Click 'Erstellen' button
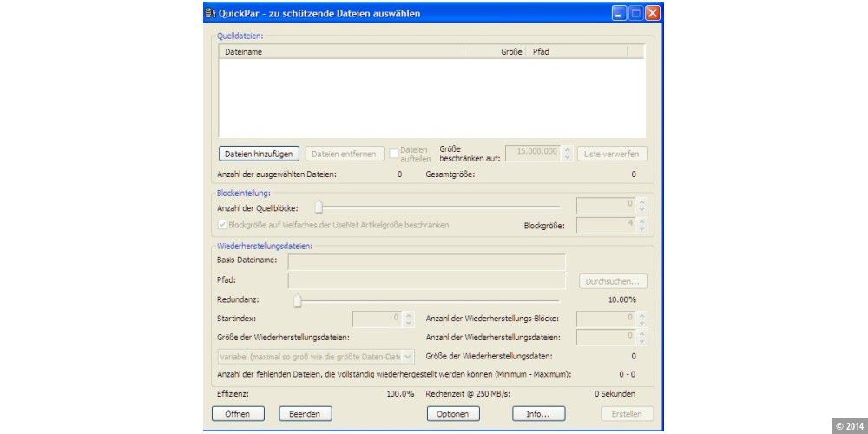Screen dimensions: 868x434 coord(628,413)
